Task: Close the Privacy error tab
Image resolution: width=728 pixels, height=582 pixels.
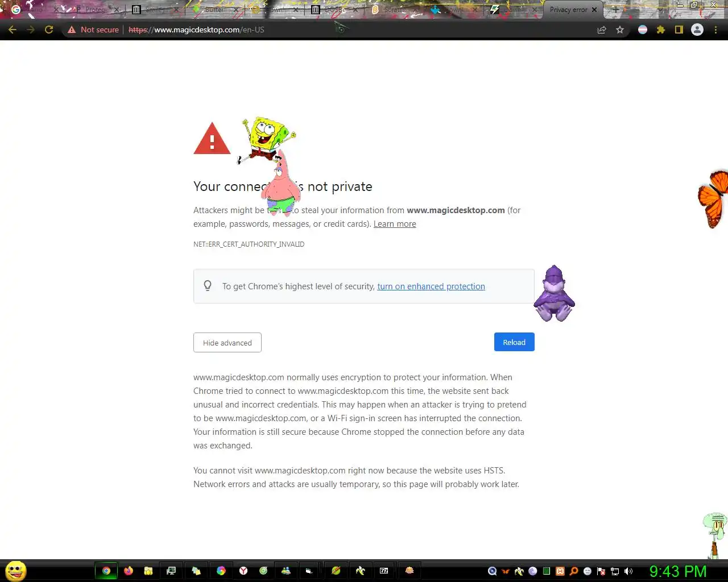Action: tap(594, 10)
